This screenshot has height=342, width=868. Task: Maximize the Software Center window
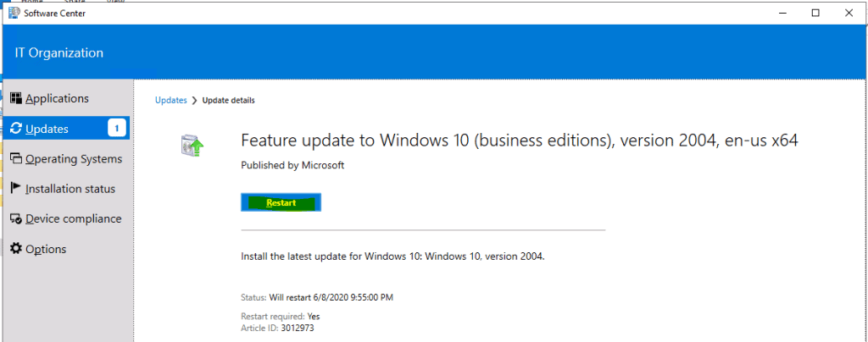815,13
